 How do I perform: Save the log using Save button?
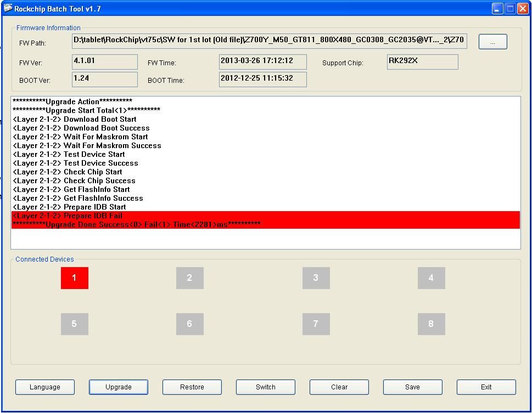pyautogui.click(x=412, y=387)
